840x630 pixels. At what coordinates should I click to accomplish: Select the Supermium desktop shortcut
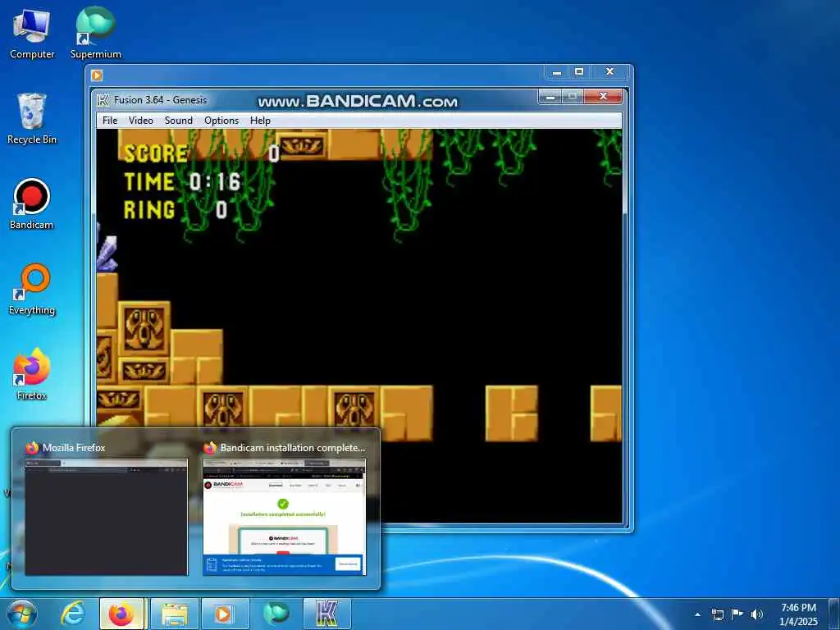click(x=95, y=34)
